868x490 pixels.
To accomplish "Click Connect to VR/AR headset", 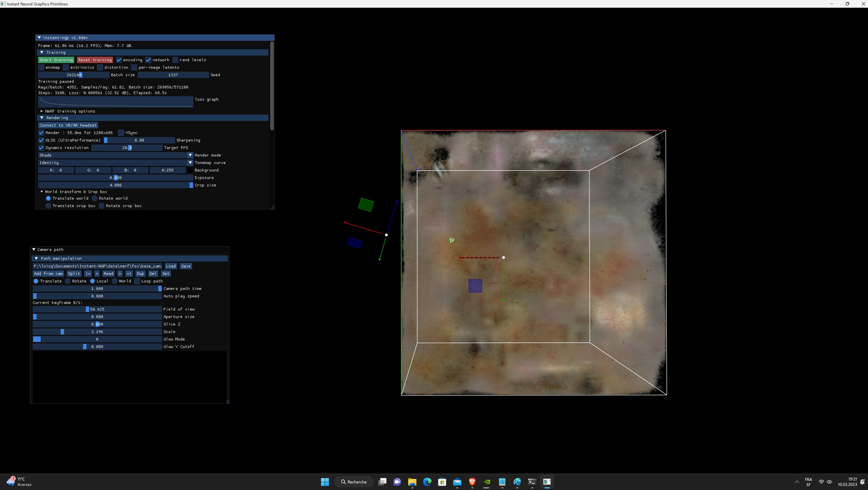I will (68, 125).
